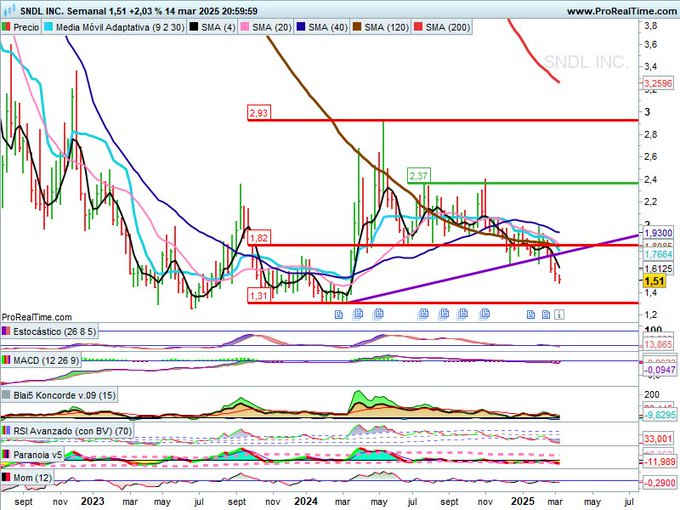This screenshot has height=510, width=680.
Task: Click the Blai5 Koncorde indicator grey icon
Action: click(6, 395)
